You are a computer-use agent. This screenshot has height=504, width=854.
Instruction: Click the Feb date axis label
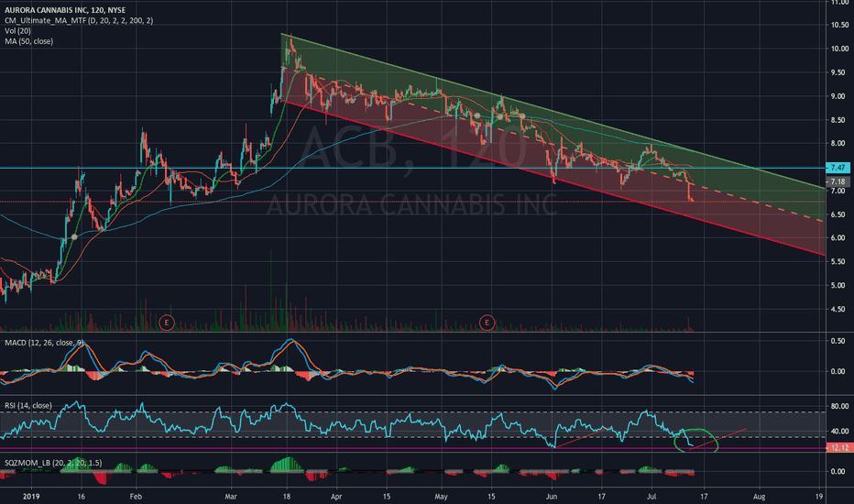pyautogui.click(x=136, y=497)
